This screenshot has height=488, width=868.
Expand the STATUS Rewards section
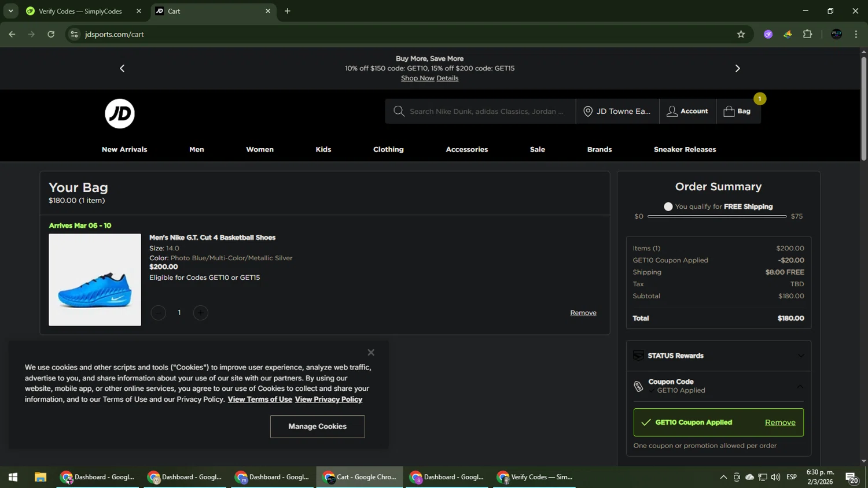point(801,356)
